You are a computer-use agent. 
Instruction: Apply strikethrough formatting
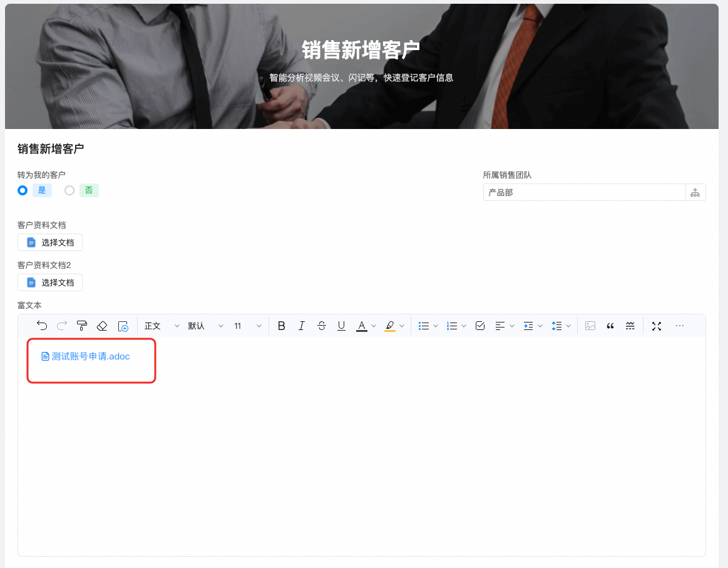pos(322,326)
